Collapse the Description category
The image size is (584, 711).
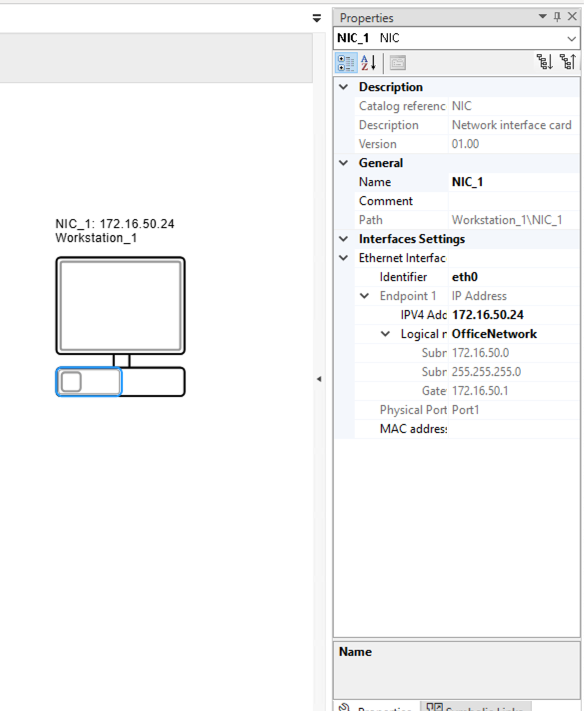tap(344, 87)
